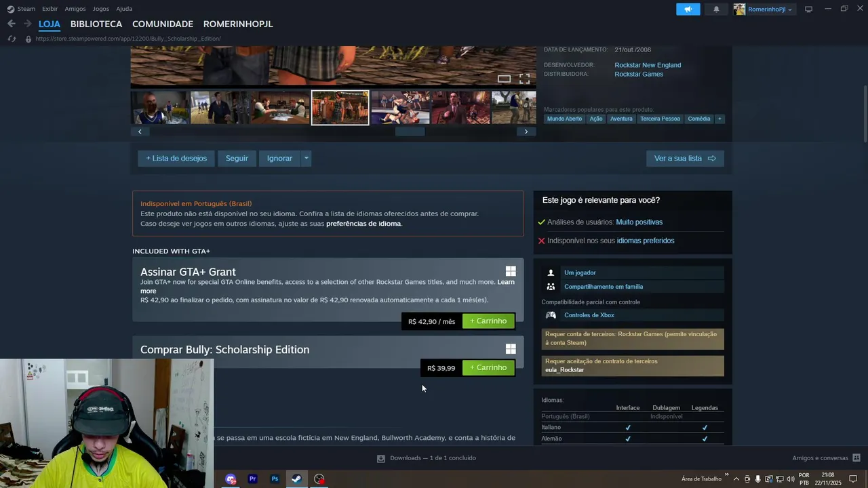Image resolution: width=868 pixels, height=488 pixels.
Task: Open the Exibir menu
Action: pyautogui.click(x=50, y=9)
